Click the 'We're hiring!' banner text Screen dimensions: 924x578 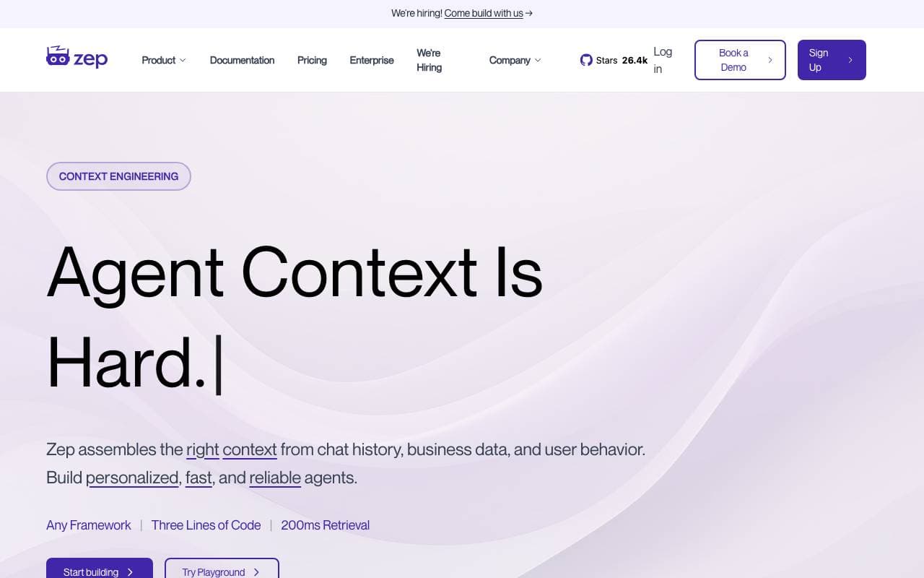pos(417,13)
